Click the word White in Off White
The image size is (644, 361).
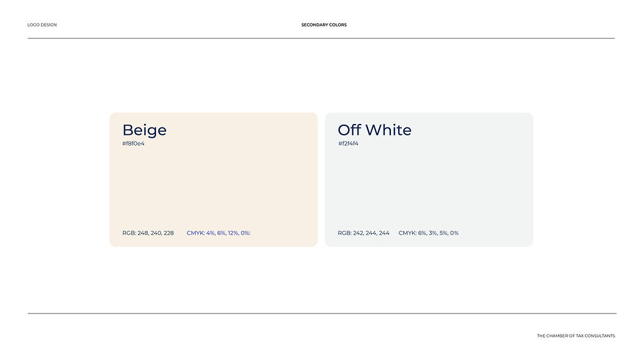[389, 130]
